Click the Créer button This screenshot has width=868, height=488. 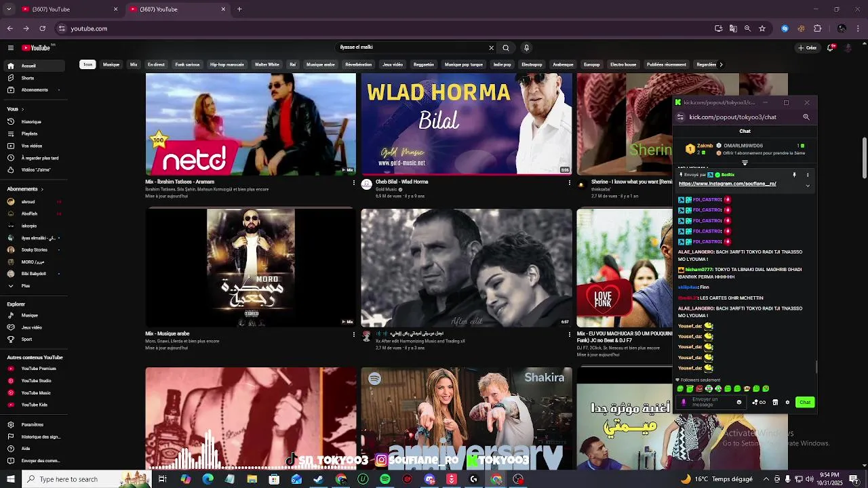click(x=807, y=47)
